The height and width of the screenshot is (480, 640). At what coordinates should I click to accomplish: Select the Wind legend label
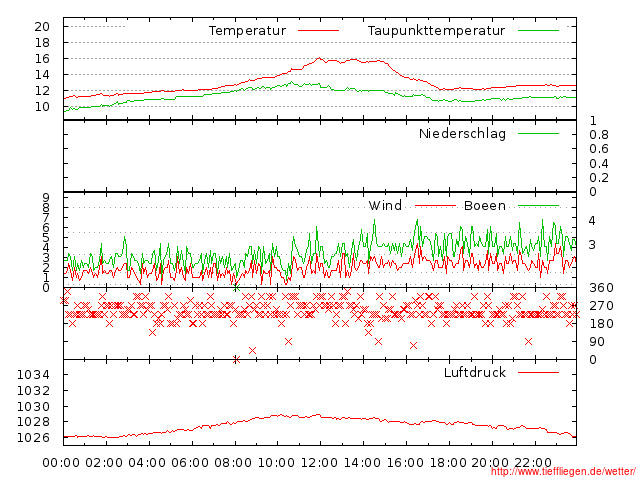[x=385, y=205]
